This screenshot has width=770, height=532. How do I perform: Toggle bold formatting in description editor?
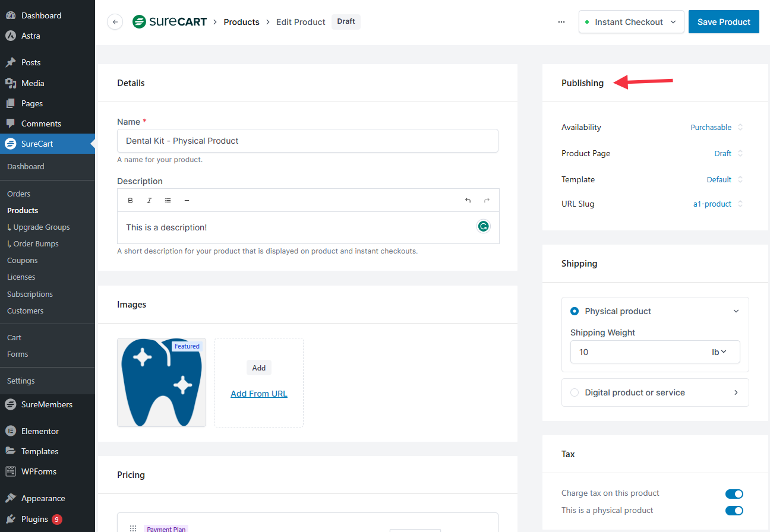131,201
